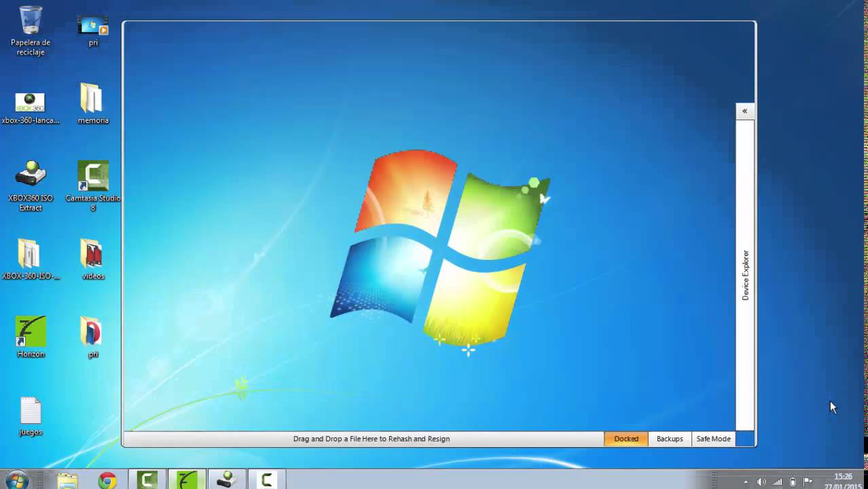Image resolution: width=868 pixels, height=489 pixels.
Task: Select the XBOX360 ISO Extract desktop icon
Action: coord(31,186)
